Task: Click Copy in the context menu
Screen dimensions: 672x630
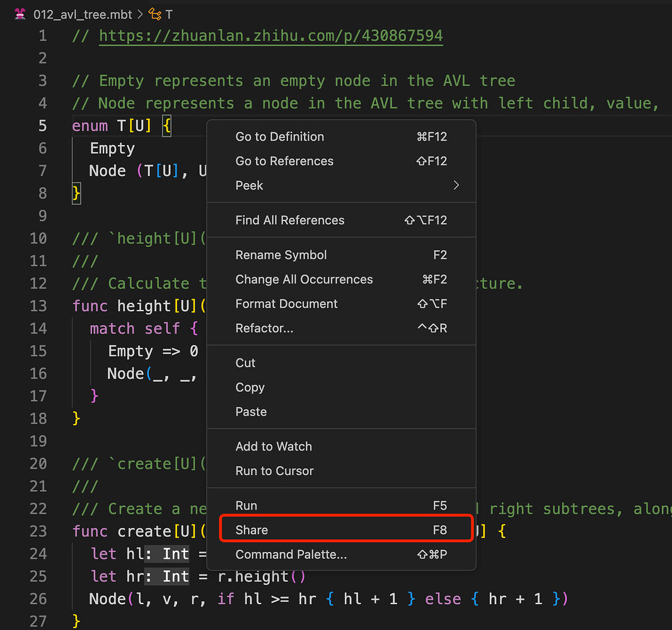Action: pos(250,387)
